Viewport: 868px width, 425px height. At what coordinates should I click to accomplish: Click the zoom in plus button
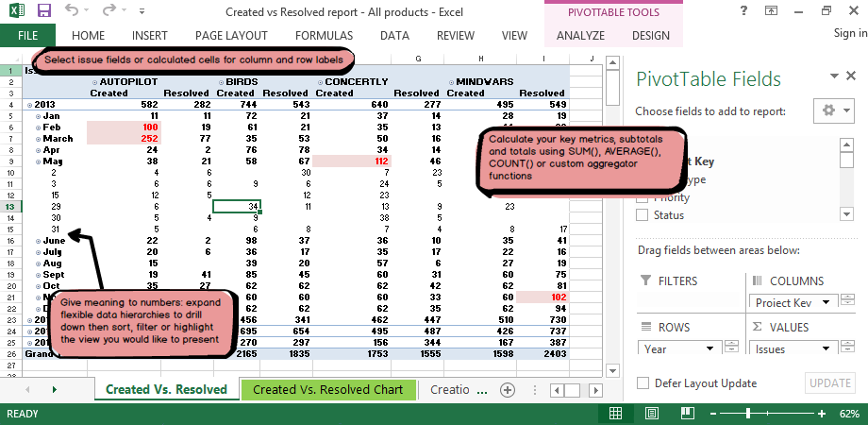[x=822, y=414]
